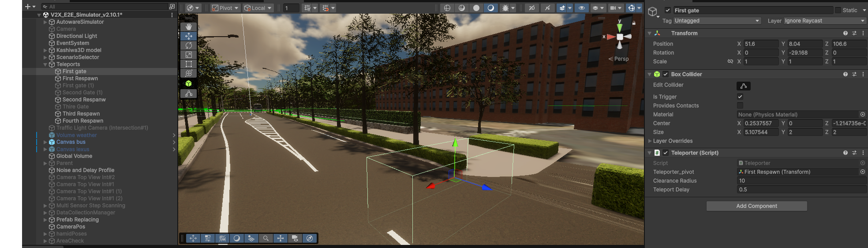Select the Rect transform tool
This screenshot has width=868, height=248.
(188, 64)
